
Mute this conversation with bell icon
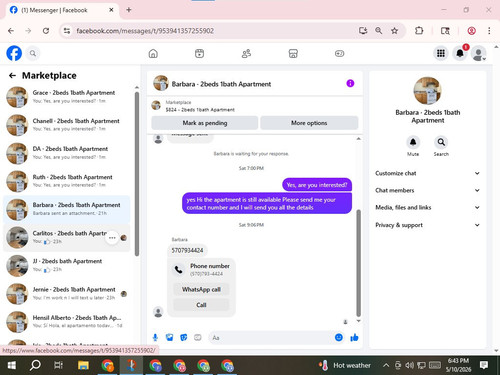[x=413, y=143]
